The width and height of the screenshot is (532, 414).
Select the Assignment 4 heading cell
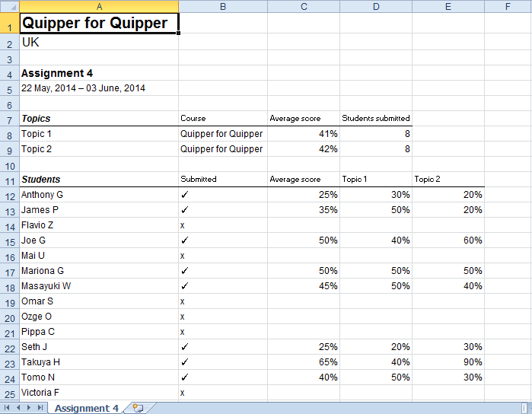[99, 73]
